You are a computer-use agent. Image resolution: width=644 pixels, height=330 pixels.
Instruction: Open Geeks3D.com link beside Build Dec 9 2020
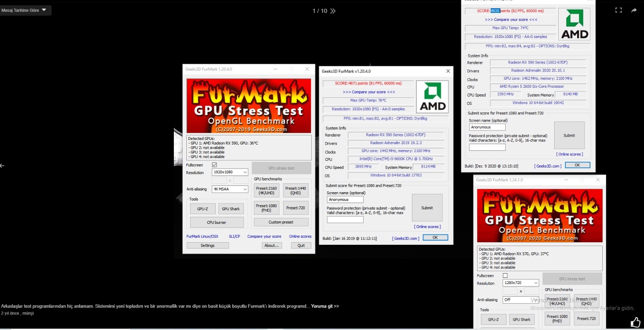(x=547, y=166)
